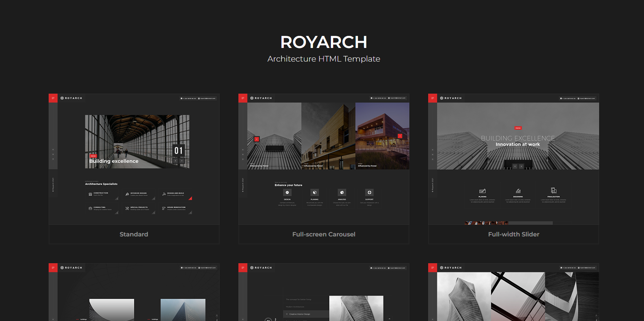The width and height of the screenshot is (644, 321).
Task: Click red right arrow in the carousel preview
Action: click(400, 136)
